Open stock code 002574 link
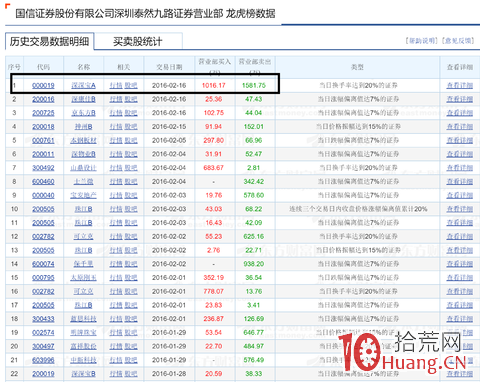The image size is (480, 382). [43, 332]
